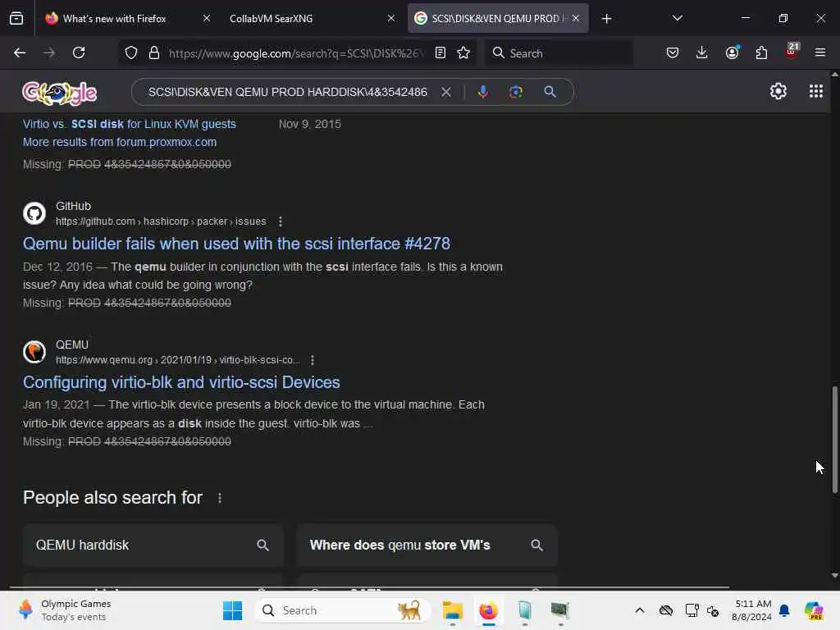This screenshot has height=630, width=840.
Task: Go to Google homepage via Olympic doodle logo
Action: (59, 94)
